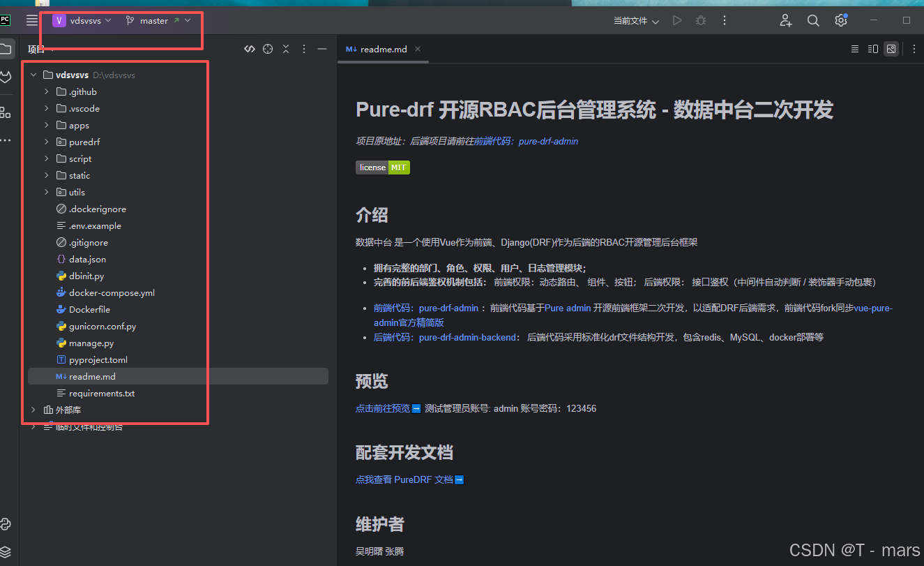Expand the apps folder

click(x=47, y=125)
